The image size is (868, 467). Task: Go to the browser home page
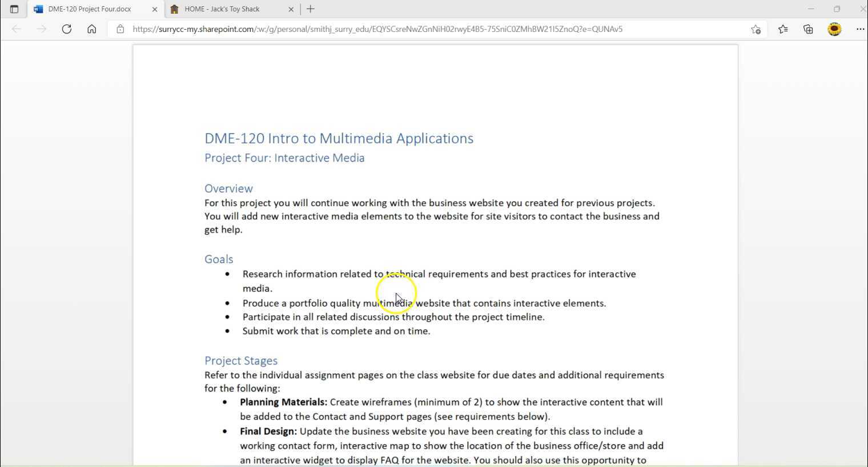tap(92, 29)
